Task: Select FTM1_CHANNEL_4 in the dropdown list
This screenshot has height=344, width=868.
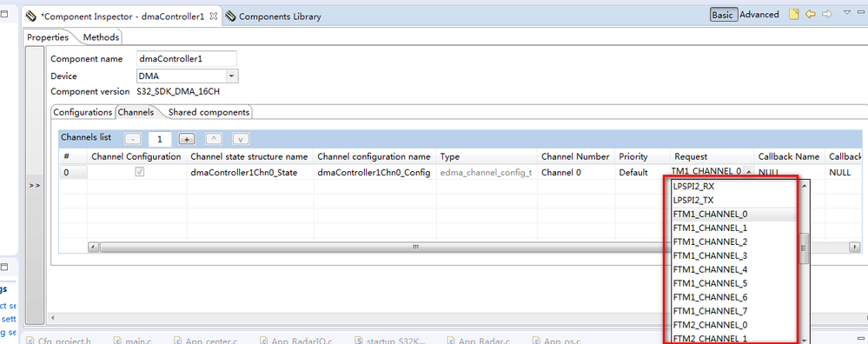Action: tap(733, 269)
